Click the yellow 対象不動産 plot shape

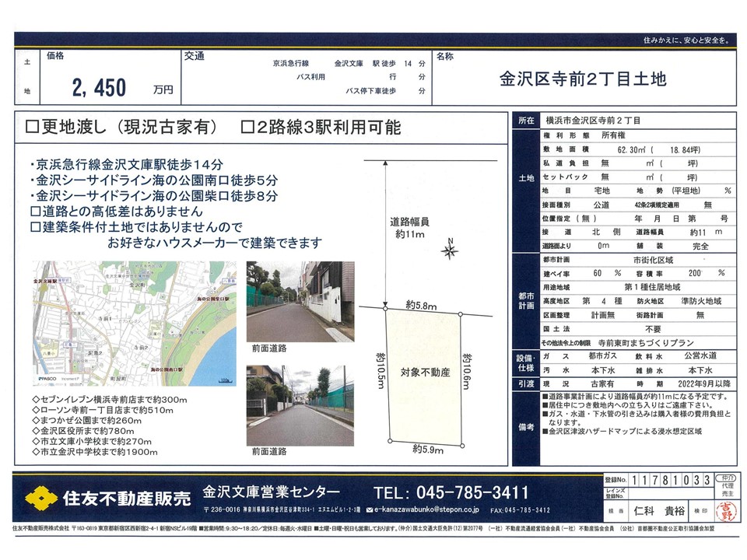(x=426, y=373)
